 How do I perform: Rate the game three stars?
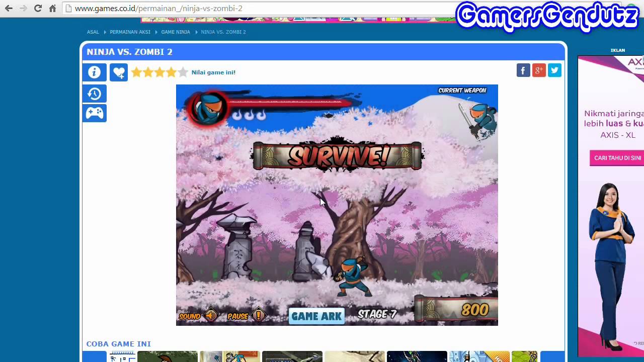click(x=159, y=72)
